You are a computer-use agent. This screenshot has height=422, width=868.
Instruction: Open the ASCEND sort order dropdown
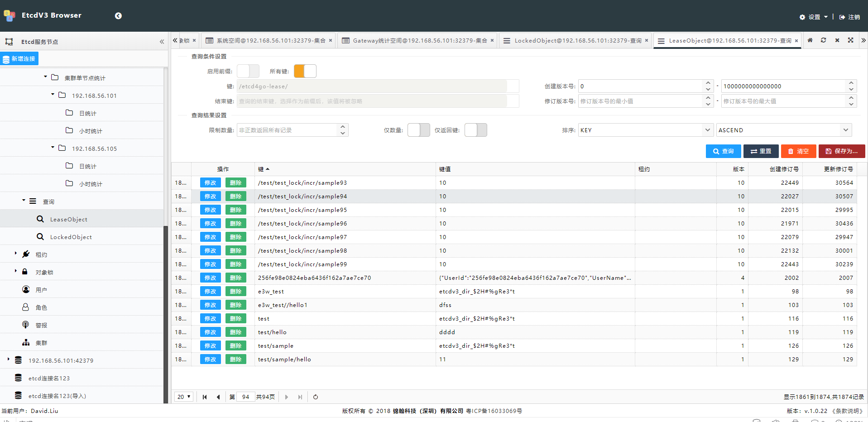(x=845, y=130)
